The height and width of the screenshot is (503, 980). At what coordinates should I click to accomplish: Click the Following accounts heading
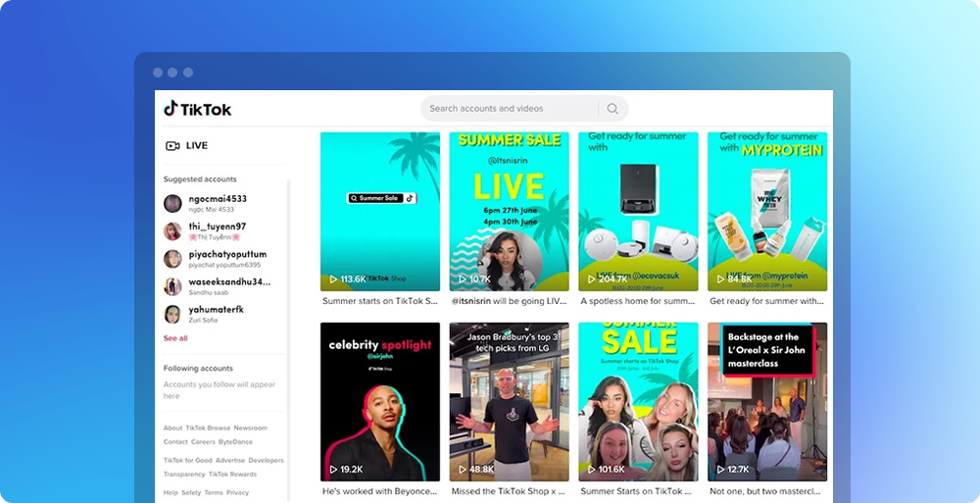(x=198, y=369)
